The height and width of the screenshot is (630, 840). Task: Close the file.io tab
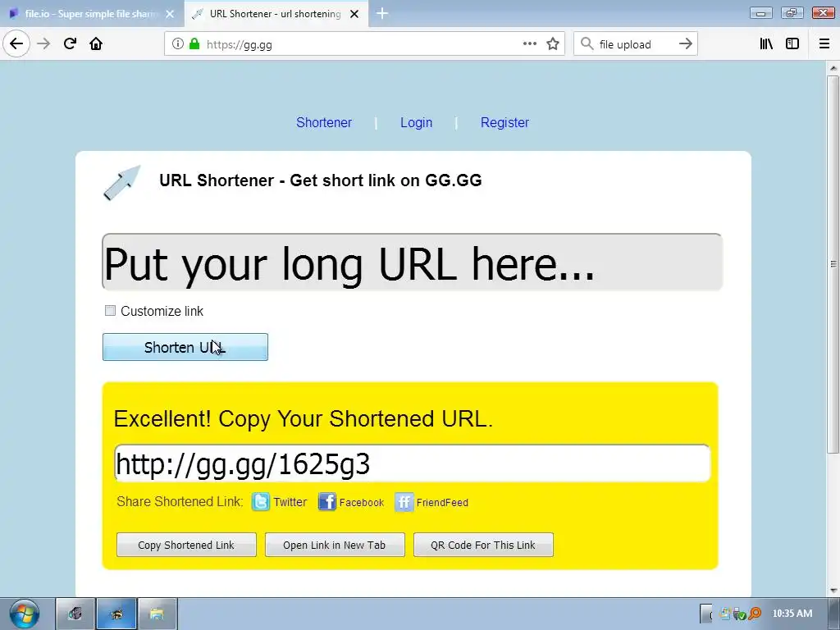[170, 14]
